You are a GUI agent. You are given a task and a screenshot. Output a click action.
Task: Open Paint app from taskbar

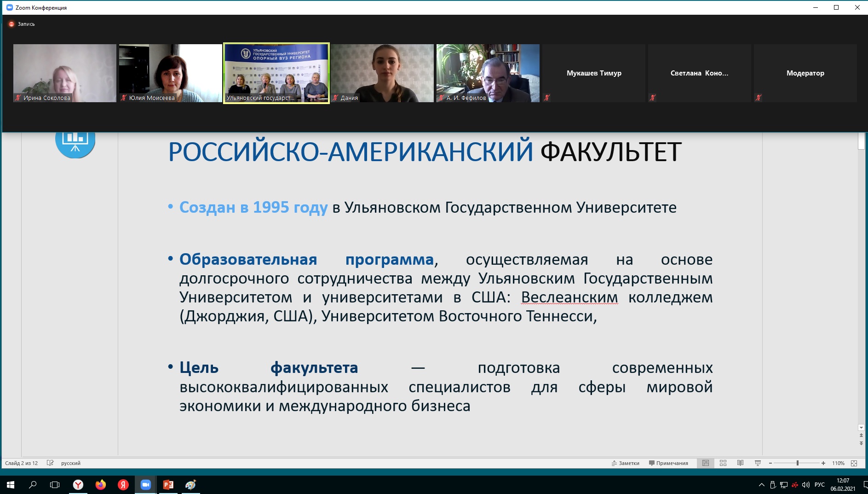pos(191,485)
